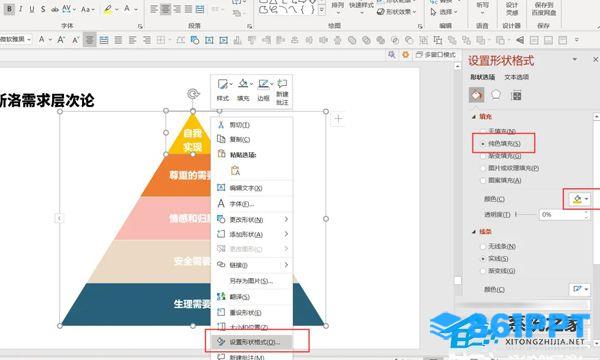Switch to 形状选项 shape options tab
This screenshot has width=600, height=360.
tap(483, 77)
